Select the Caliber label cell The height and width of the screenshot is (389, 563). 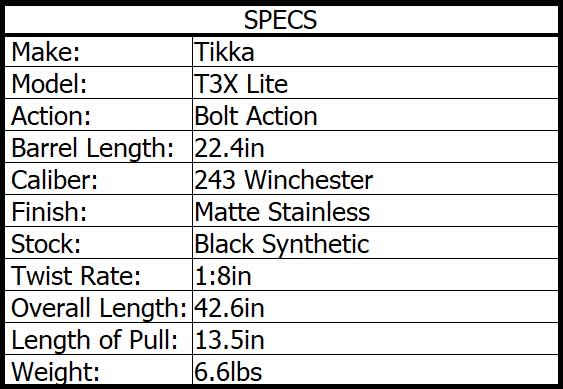point(99,179)
